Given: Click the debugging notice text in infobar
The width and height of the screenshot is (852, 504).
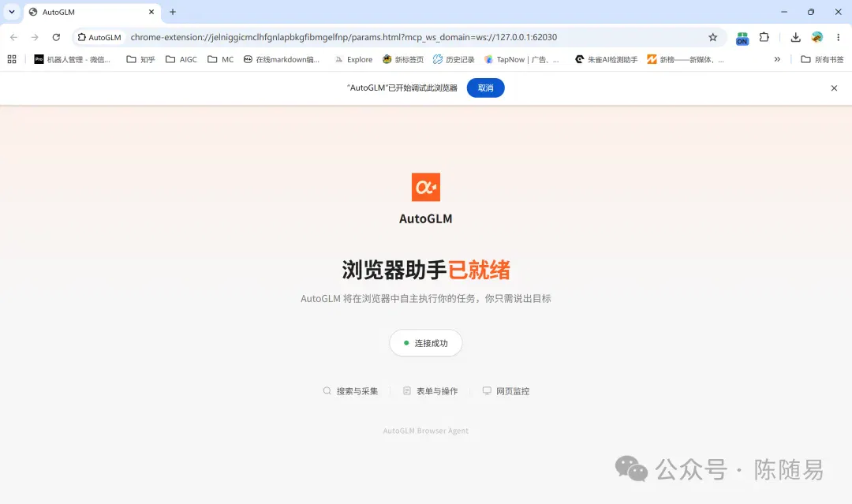Looking at the screenshot, I should (402, 88).
